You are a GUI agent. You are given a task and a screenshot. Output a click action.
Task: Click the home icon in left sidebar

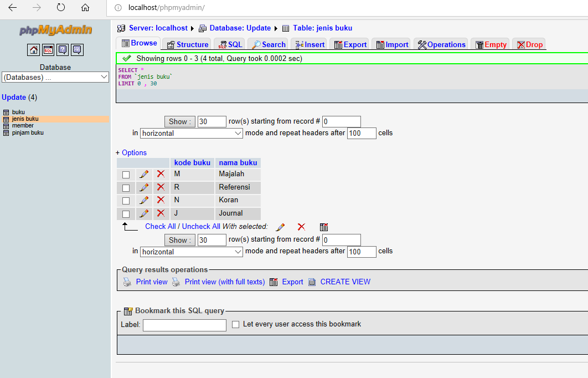(33, 49)
